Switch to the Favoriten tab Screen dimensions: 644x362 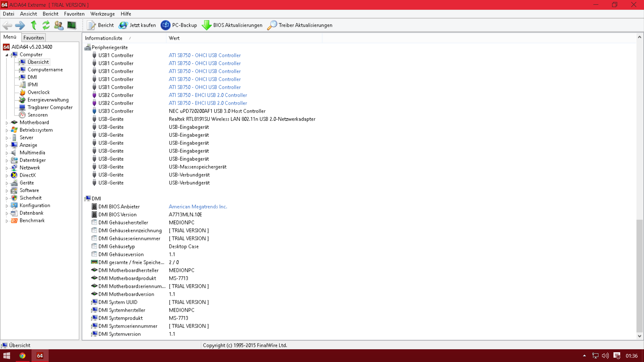pyautogui.click(x=34, y=38)
